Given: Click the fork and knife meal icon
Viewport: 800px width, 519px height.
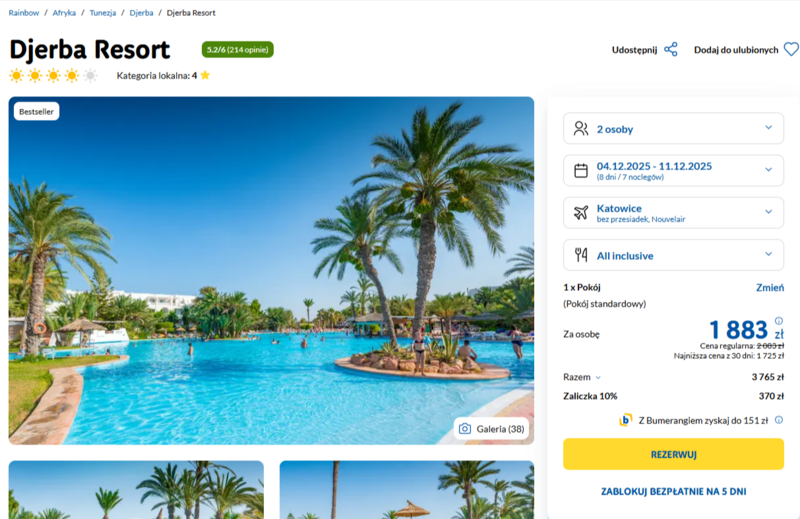Looking at the screenshot, I should coord(581,255).
